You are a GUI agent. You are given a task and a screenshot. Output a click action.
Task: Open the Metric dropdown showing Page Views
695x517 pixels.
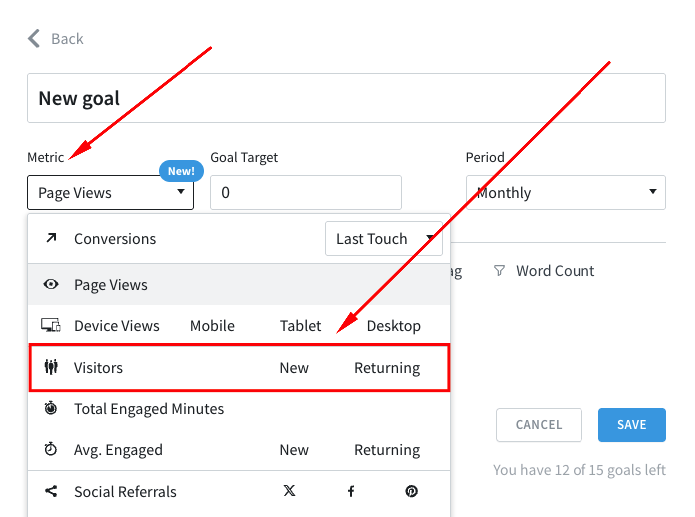click(x=110, y=193)
